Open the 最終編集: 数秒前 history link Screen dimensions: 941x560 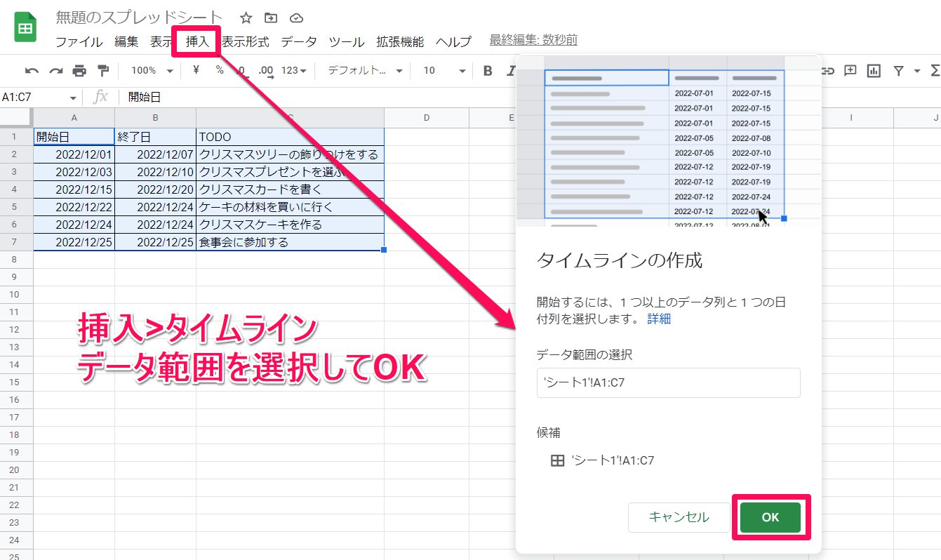point(533,40)
